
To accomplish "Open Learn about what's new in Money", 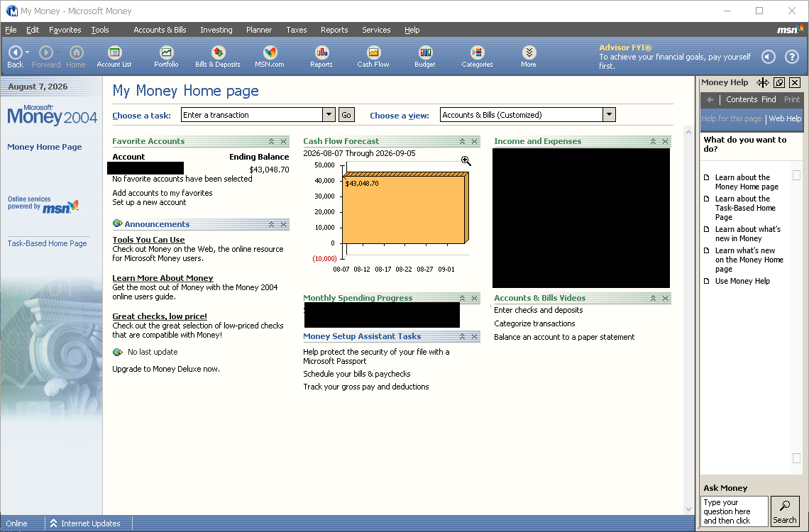I will (x=748, y=234).
